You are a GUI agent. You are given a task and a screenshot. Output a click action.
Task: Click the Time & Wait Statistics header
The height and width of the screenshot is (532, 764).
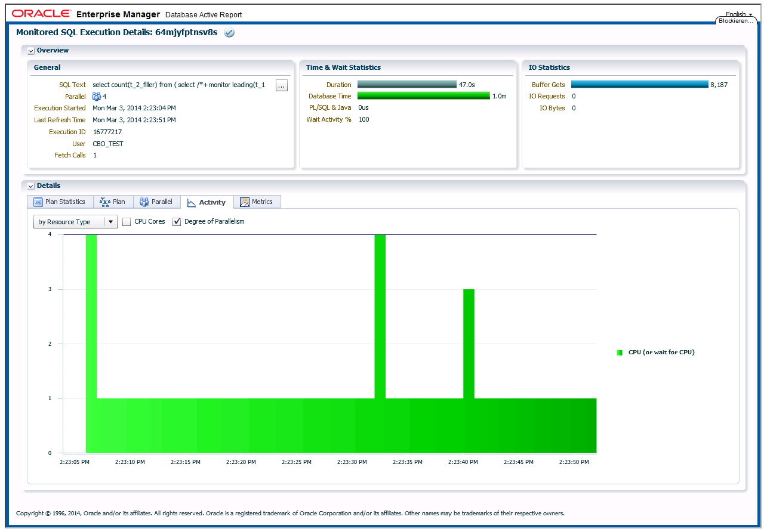343,68
